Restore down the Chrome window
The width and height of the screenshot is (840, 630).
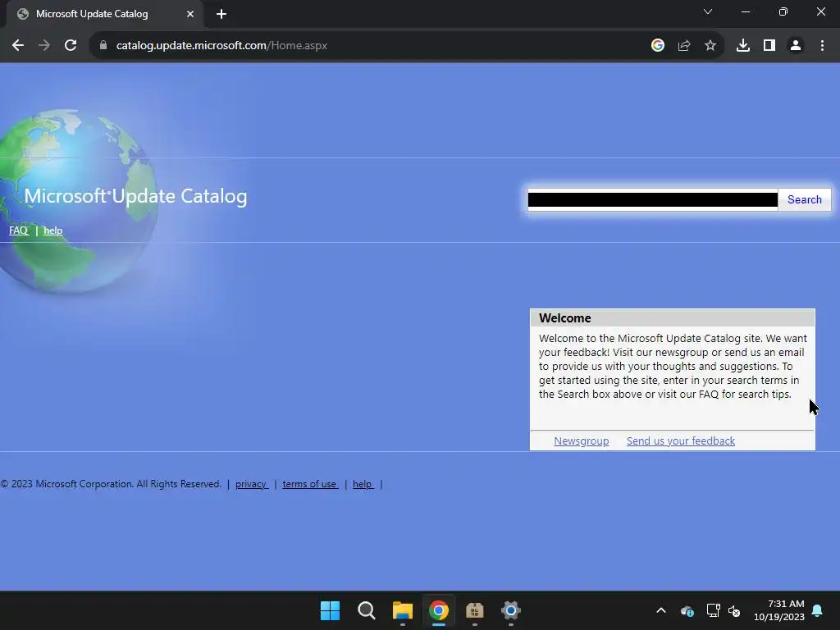coord(783,11)
